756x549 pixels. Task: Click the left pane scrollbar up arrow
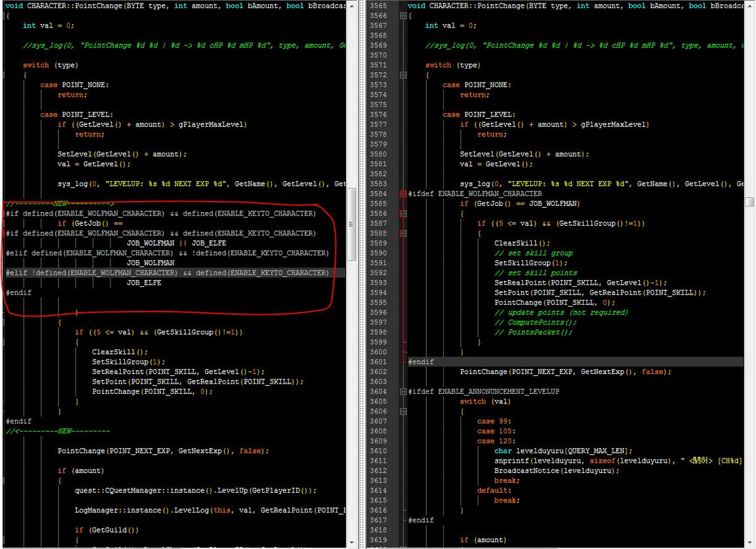click(351, 5)
